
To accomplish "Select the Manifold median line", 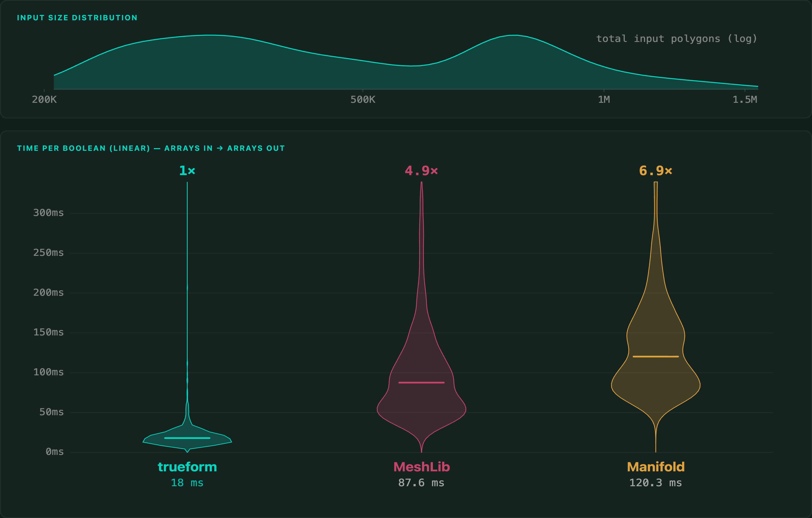I will (655, 357).
